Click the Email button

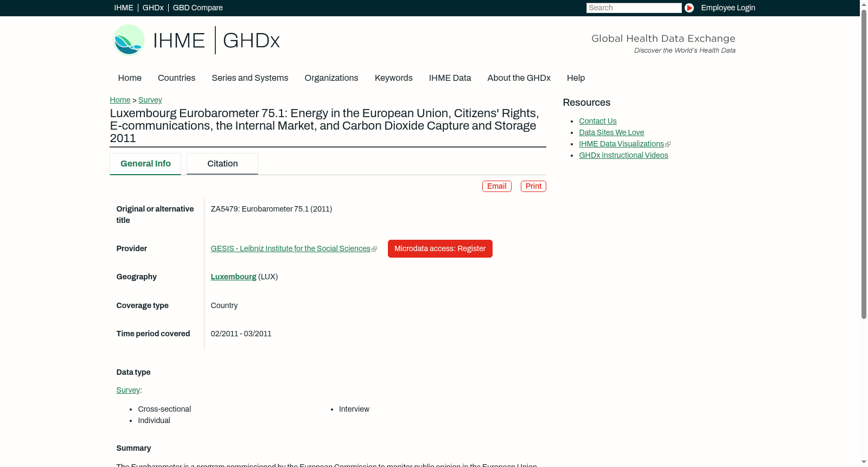point(497,186)
